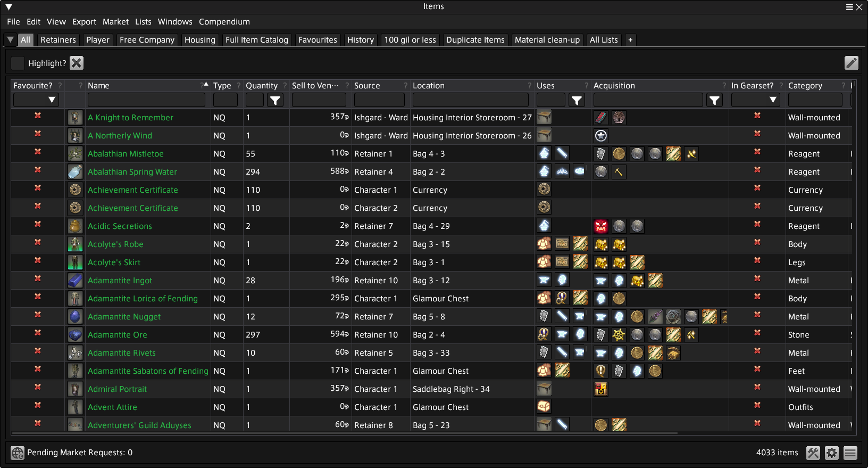This screenshot has width=868, height=468.
Task: Click the Adamantite Rivets item icon
Action: (75, 353)
